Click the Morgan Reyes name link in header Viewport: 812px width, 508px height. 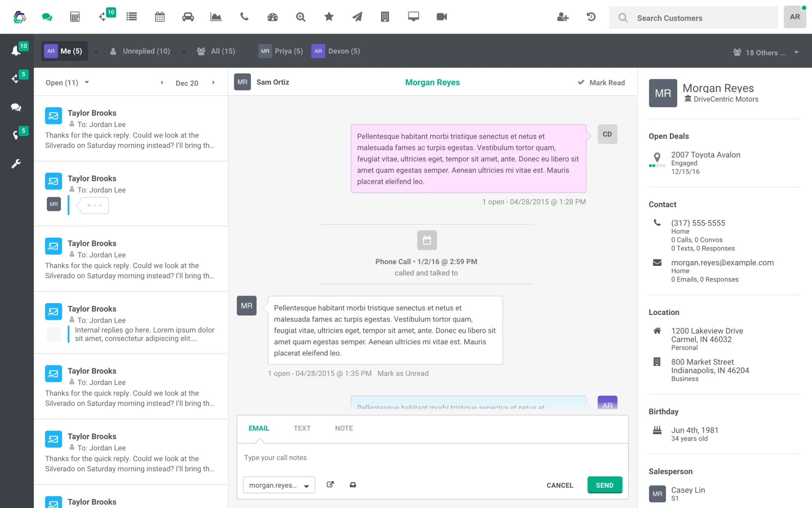click(x=432, y=82)
